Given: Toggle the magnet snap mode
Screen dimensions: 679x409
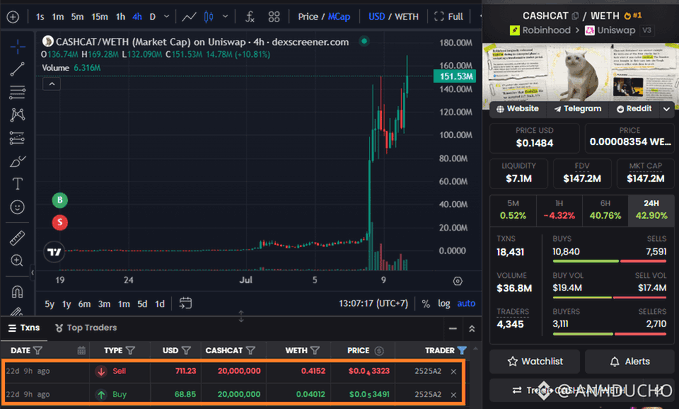Looking at the screenshot, I should (x=17, y=292).
